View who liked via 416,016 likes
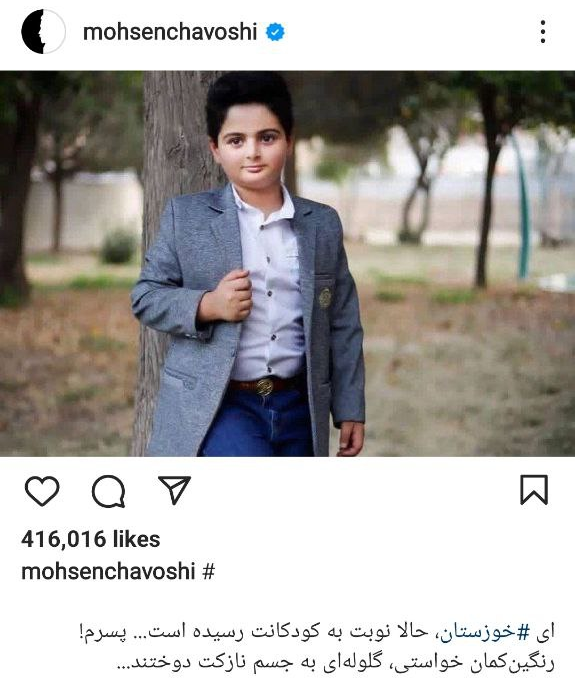Screen dimensions: 575x698 click(x=90, y=539)
